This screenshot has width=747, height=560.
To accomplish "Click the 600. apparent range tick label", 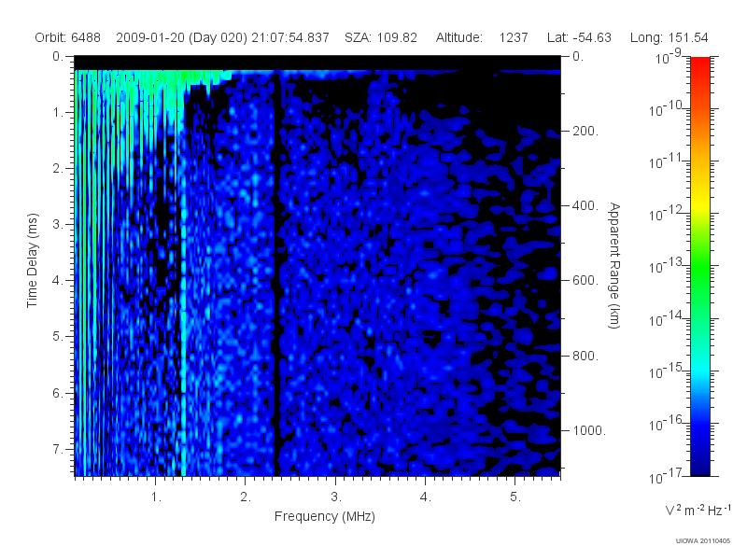I will (585, 281).
